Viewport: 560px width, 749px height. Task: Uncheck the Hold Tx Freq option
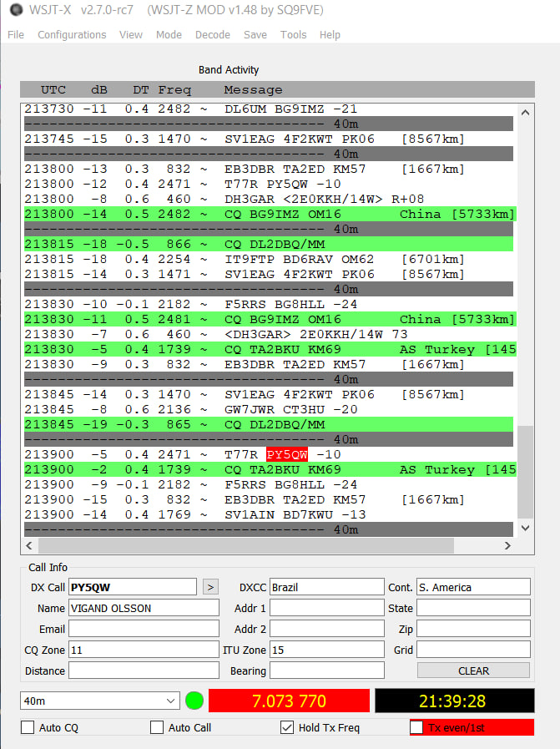(x=287, y=727)
